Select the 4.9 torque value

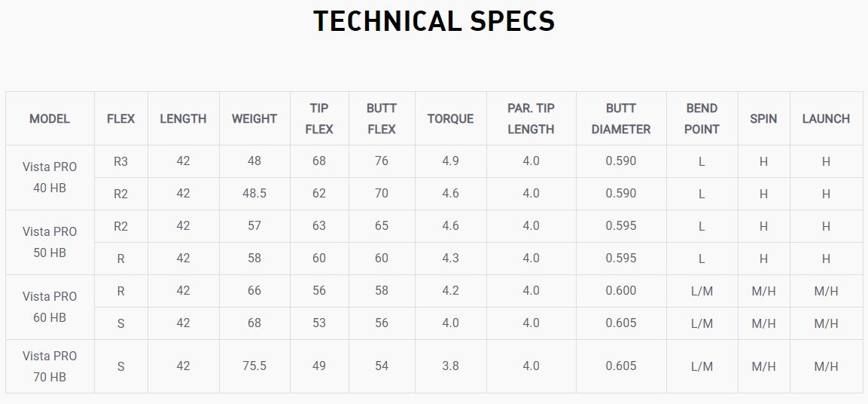pyautogui.click(x=450, y=161)
